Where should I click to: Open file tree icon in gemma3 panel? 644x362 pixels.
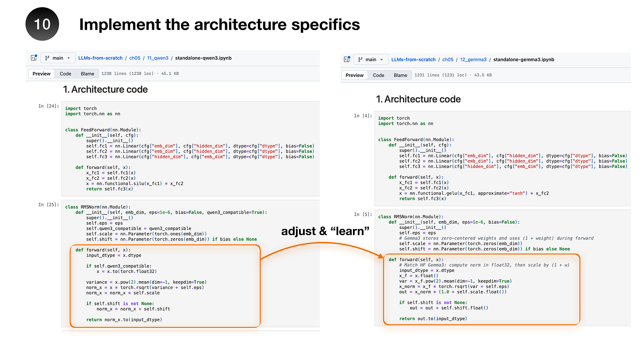(x=346, y=59)
